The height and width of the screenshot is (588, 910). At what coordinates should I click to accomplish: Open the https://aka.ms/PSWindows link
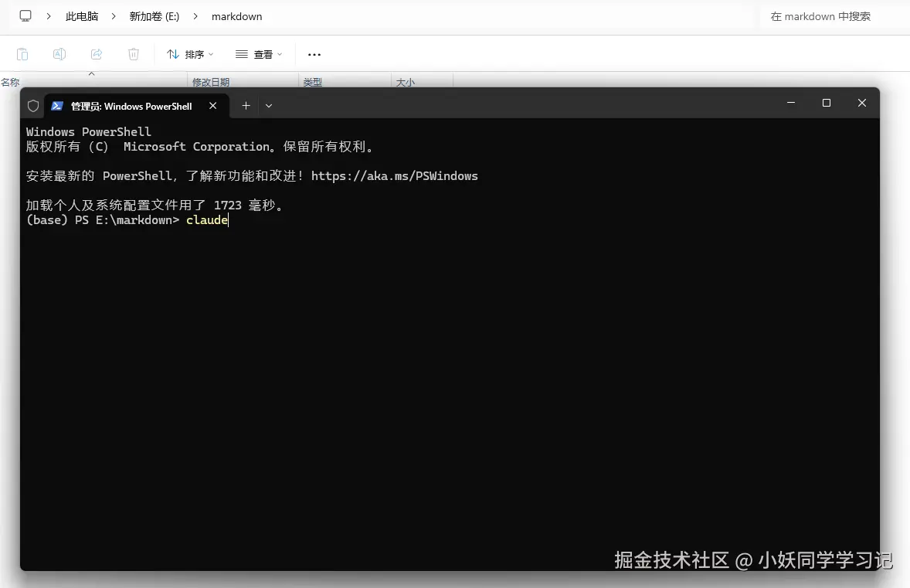[x=395, y=176]
